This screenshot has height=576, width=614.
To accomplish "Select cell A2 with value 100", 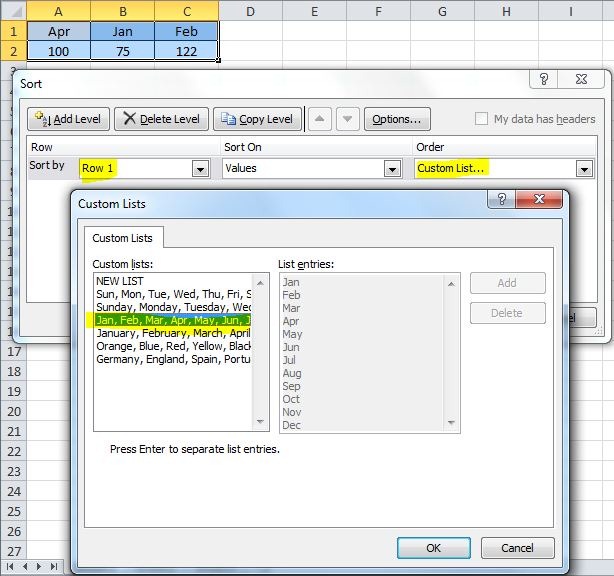I will click(59, 51).
